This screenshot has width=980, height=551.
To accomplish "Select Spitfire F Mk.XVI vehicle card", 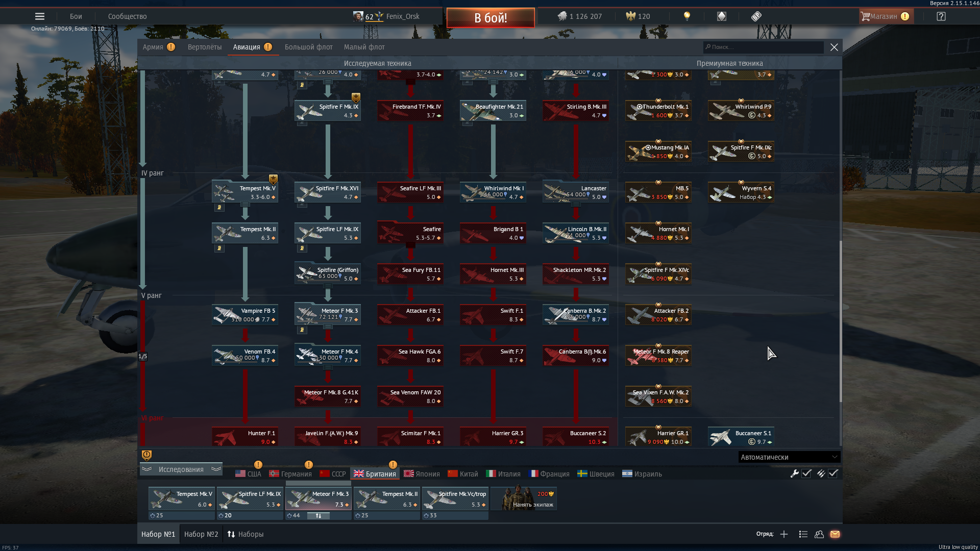I will (x=328, y=192).
